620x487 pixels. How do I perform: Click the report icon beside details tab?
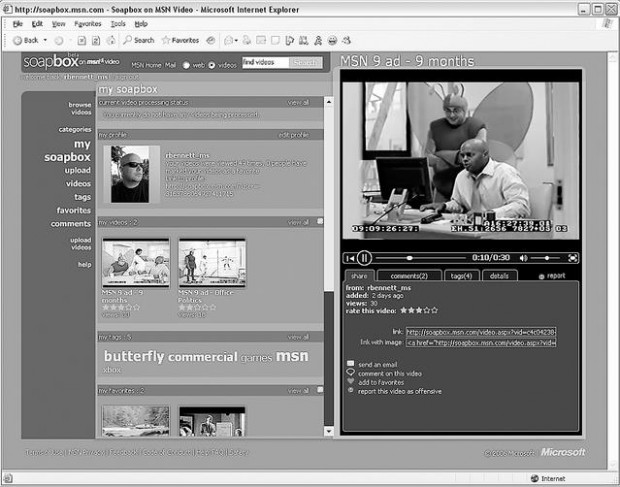(542, 277)
